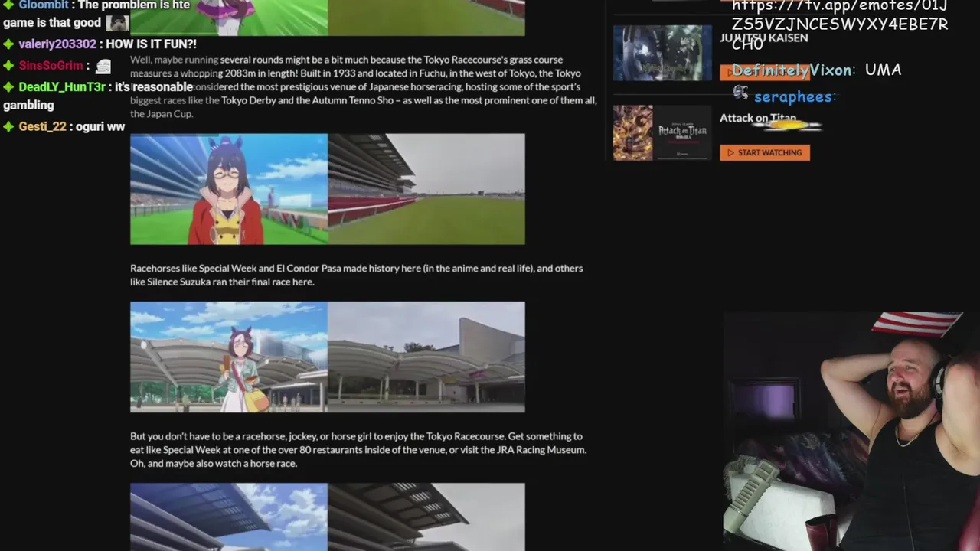Screen dimensions: 980x551
Task: Open the real Tokyo Racecourse grandstand photo
Action: tap(426, 189)
